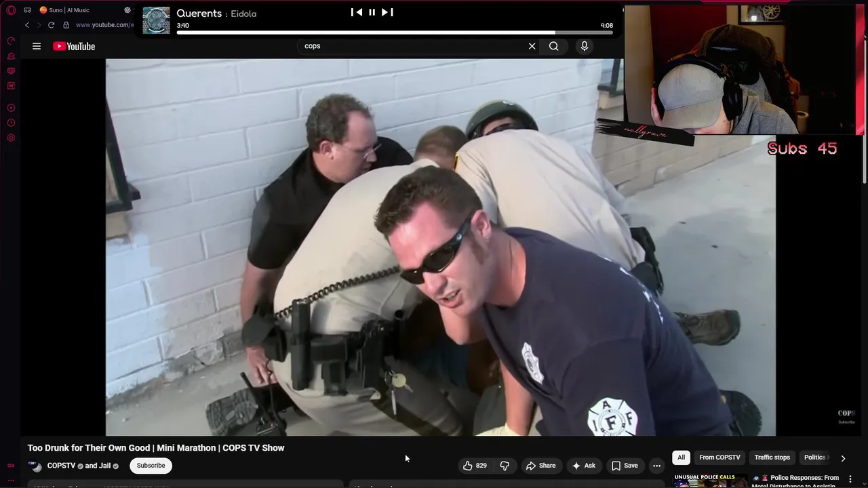Click the site security lock icon
The image size is (868, 488).
coord(66,25)
